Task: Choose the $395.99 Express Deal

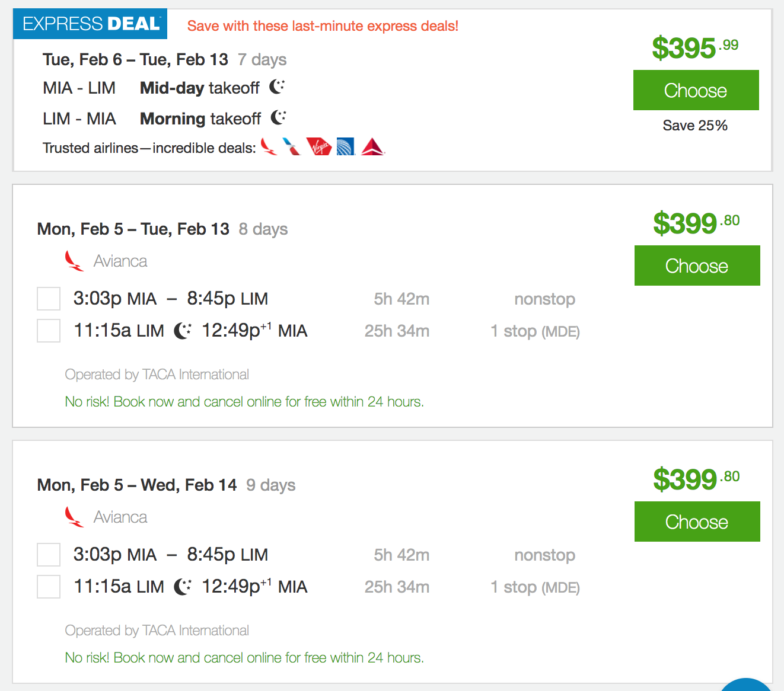Action: 696,90
